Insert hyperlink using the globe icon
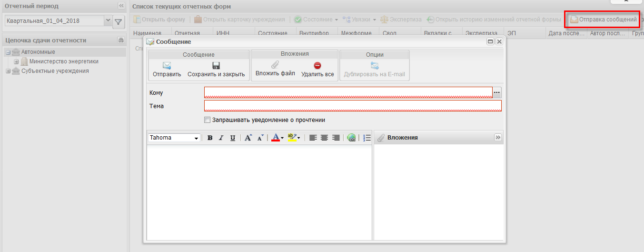 coord(351,138)
